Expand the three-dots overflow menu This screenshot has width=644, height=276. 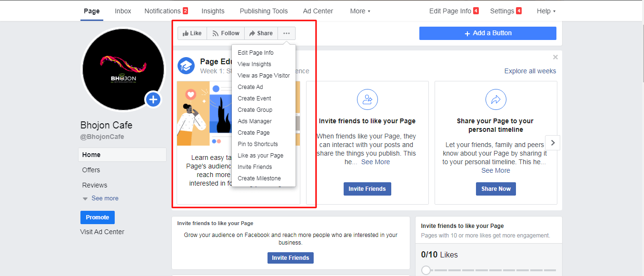click(286, 33)
